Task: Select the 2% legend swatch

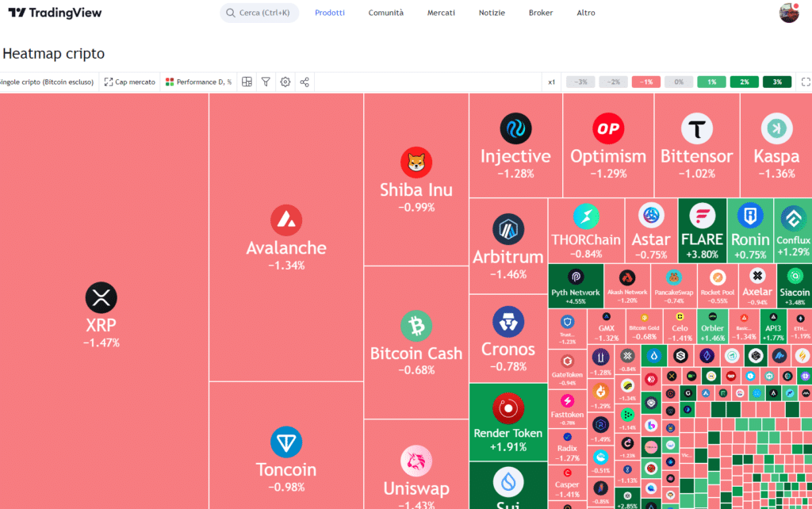Action: coord(744,82)
